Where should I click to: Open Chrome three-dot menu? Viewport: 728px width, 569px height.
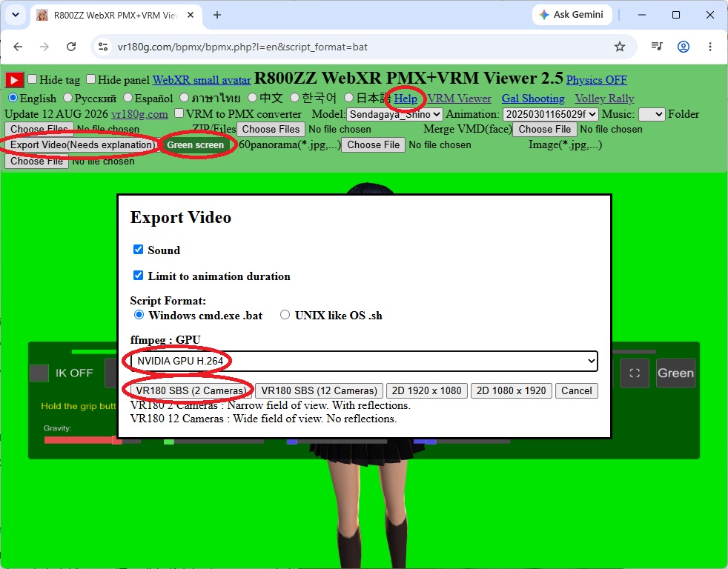pyautogui.click(x=710, y=47)
